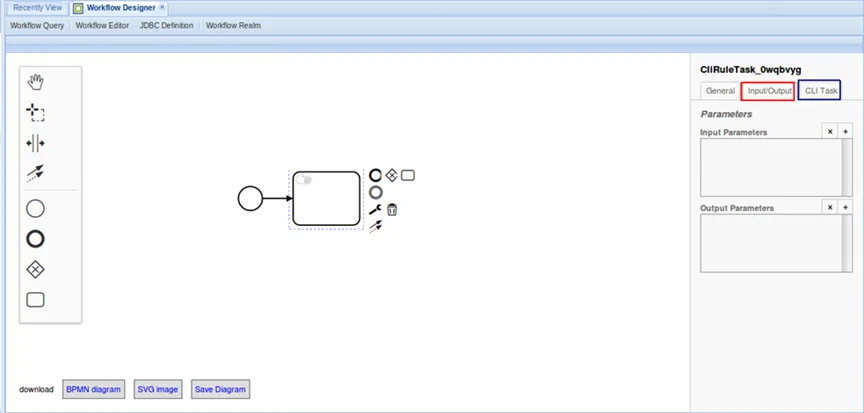This screenshot has width=864, height=413.
Task: Click Output Parameters list scrollbar
Action: click(x=847, y=243)
